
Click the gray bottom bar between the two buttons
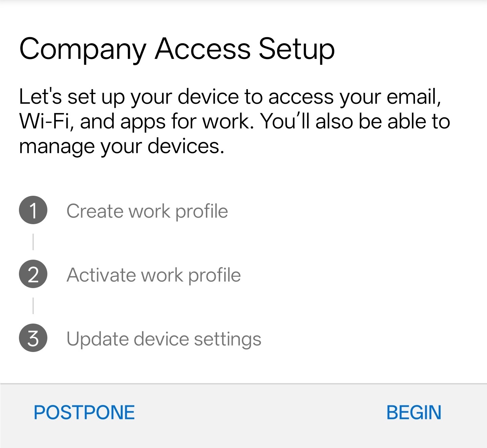click(x=260, y=412)
